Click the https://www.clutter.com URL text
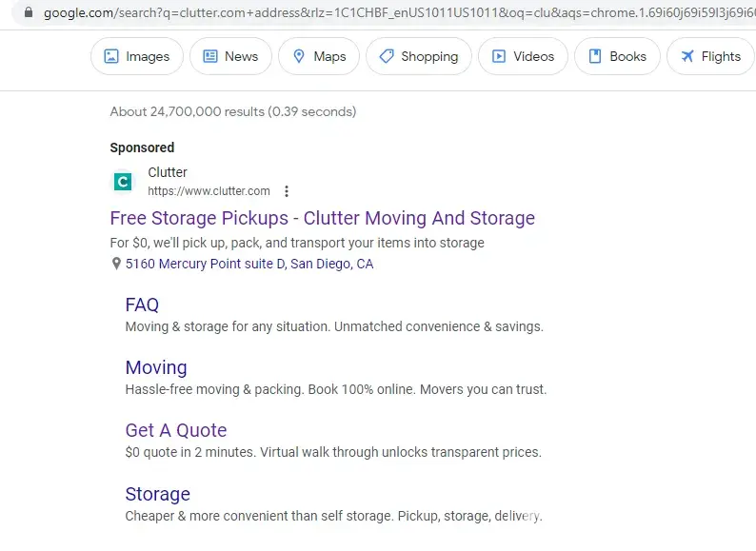 point(209,191)
